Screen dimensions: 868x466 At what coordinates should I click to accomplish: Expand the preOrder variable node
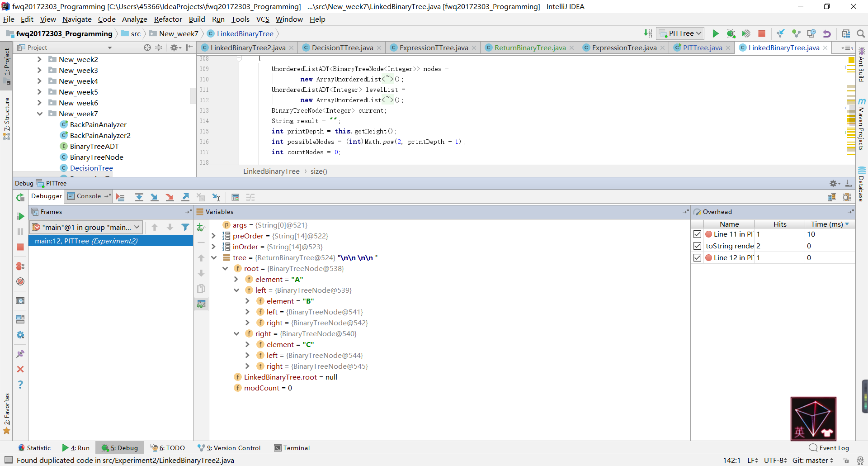214,236
